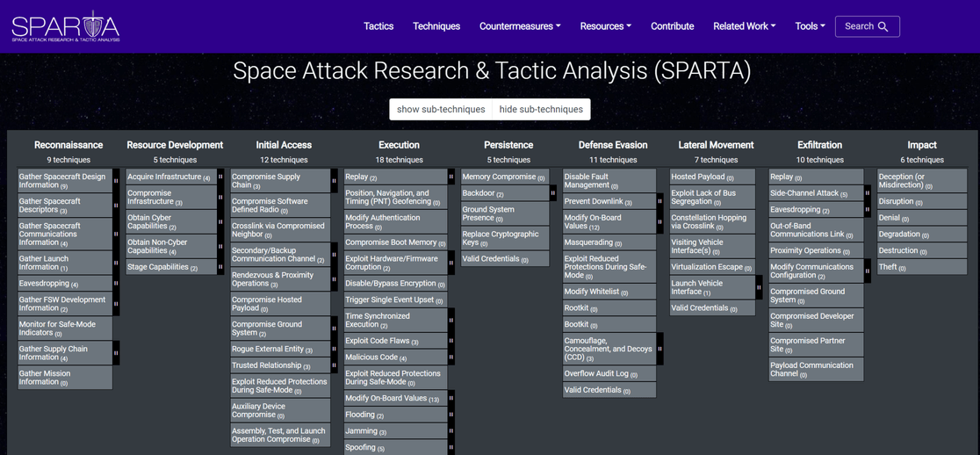The image size is (980, 455).
Task: Select Disable Fault Management technique
Action: [609, 181]
